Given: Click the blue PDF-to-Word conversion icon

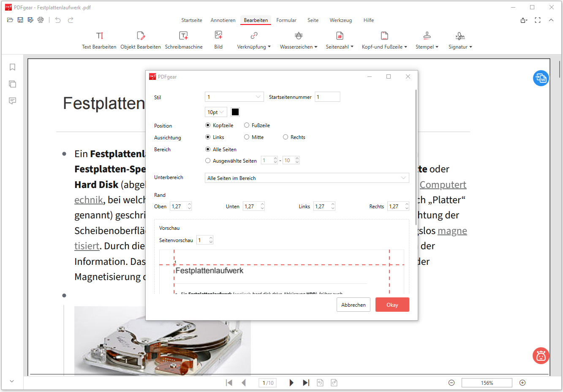Looking at the screenshot, I should [x=541, y=78].
